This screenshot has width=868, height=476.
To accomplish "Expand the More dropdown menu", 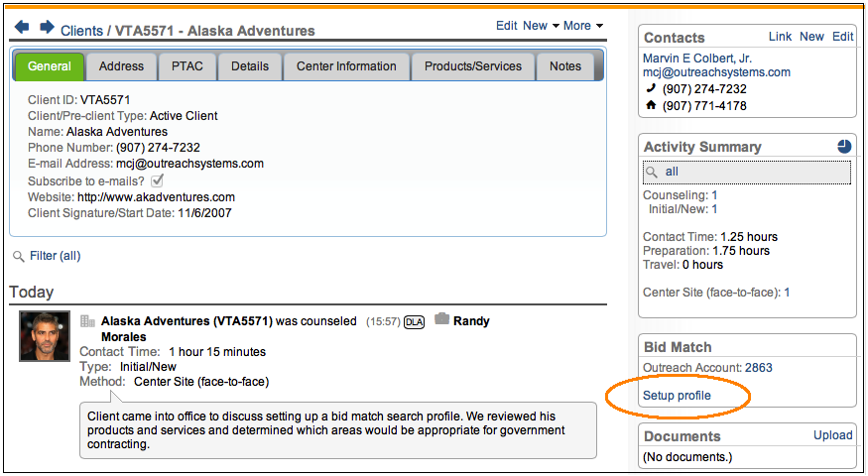I will (583, 26).
